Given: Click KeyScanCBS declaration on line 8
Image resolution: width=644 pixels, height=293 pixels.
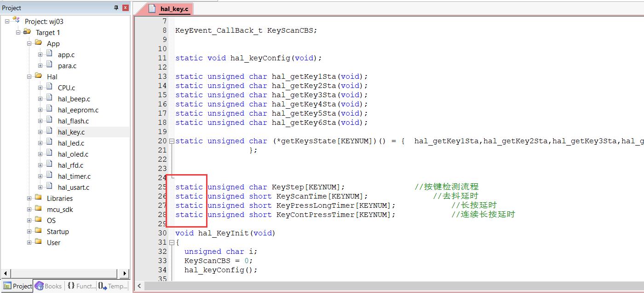Looking at the screenshot, I should pyautogui.click(x=246, y=30).
